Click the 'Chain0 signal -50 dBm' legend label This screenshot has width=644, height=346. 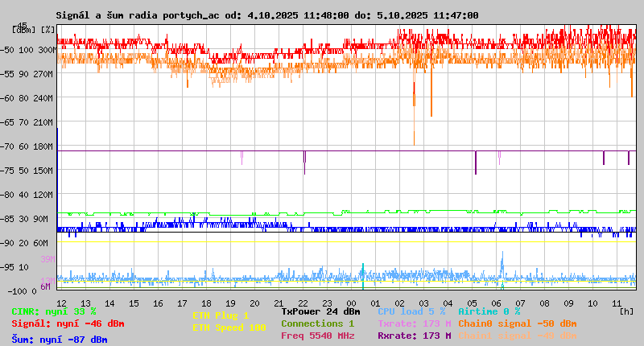pos(518,323)
